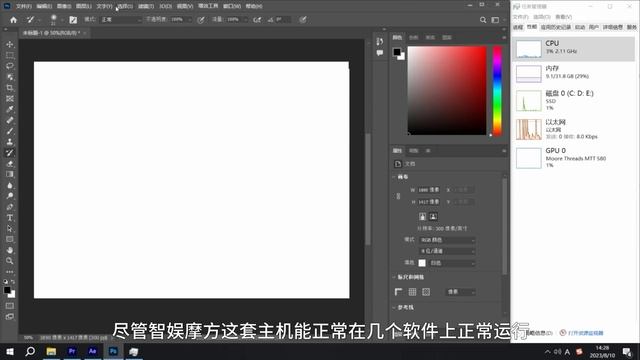This screenshot has height=360, width=640.
Task: Open the 8-bit channel depth dropdown
Action: tap(447, 251)
